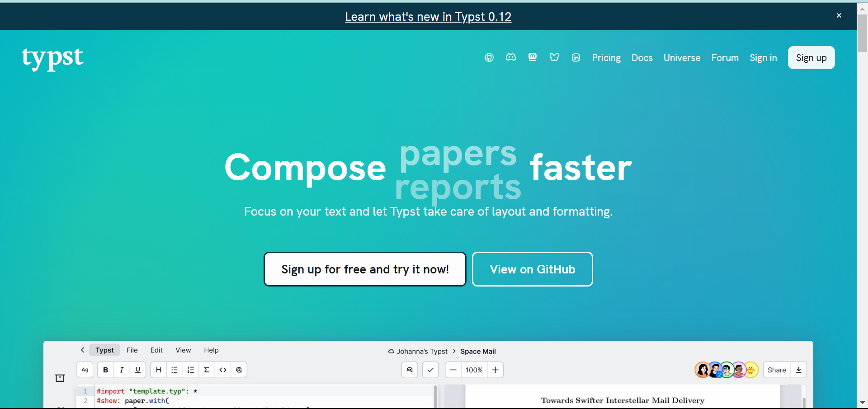Insert a reference with the @ icon
Image resolution: width=868 pixels, height=409 pixels.
(239, 370)
